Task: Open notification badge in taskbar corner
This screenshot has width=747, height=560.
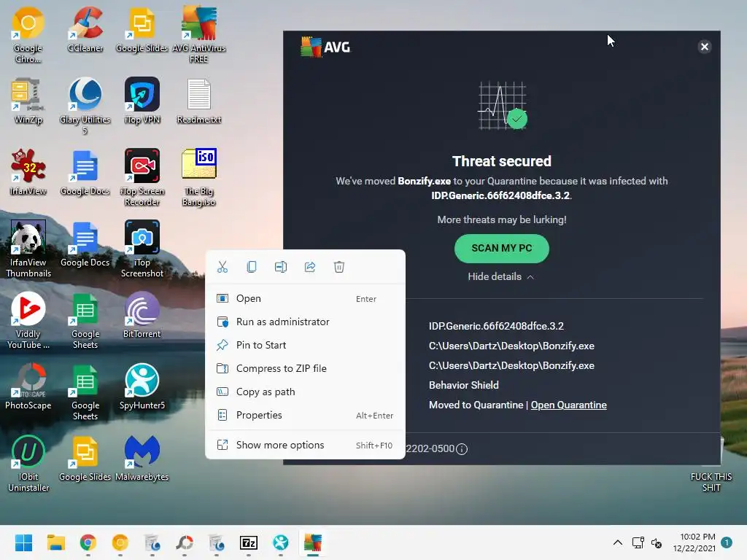Action: pos(726,542)
